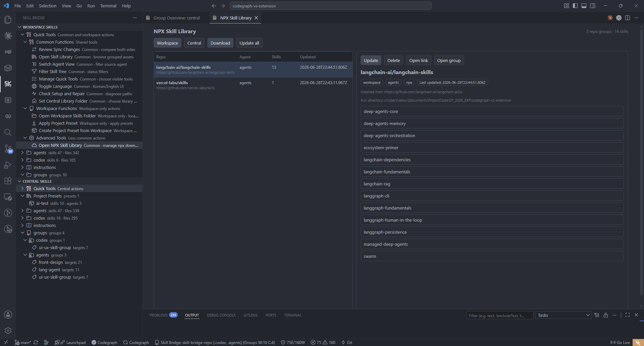Go forward using the navigation arrow
This screenshot has width=644, height=346.
223,6
